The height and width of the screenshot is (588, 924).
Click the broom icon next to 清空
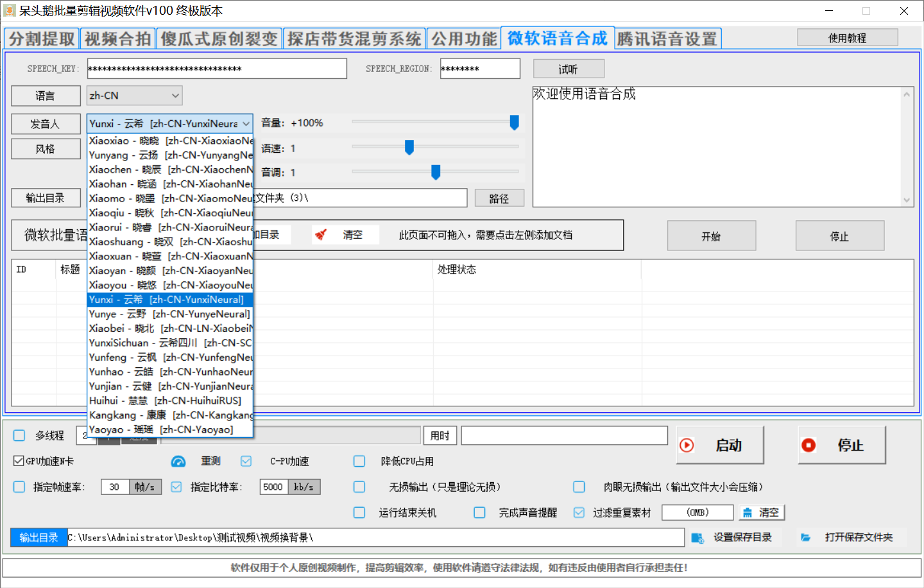pos(321,235)
